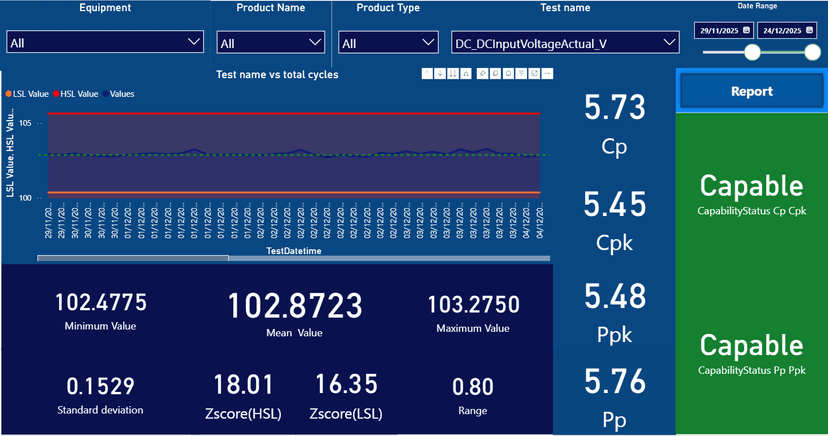Screen dimensions: 828x436
Task: Toggle LSL Value legend series
Action: pyautogui.click(x=28, y=94)
